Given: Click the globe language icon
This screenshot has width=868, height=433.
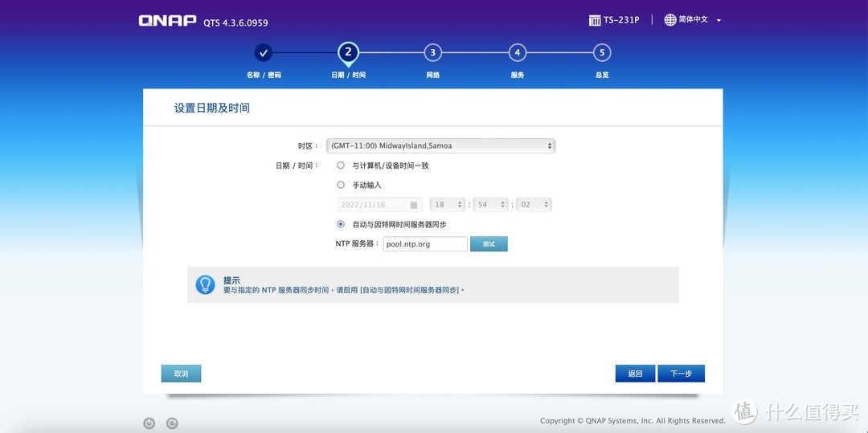Looking at the screenshot, I should [670, 20].
